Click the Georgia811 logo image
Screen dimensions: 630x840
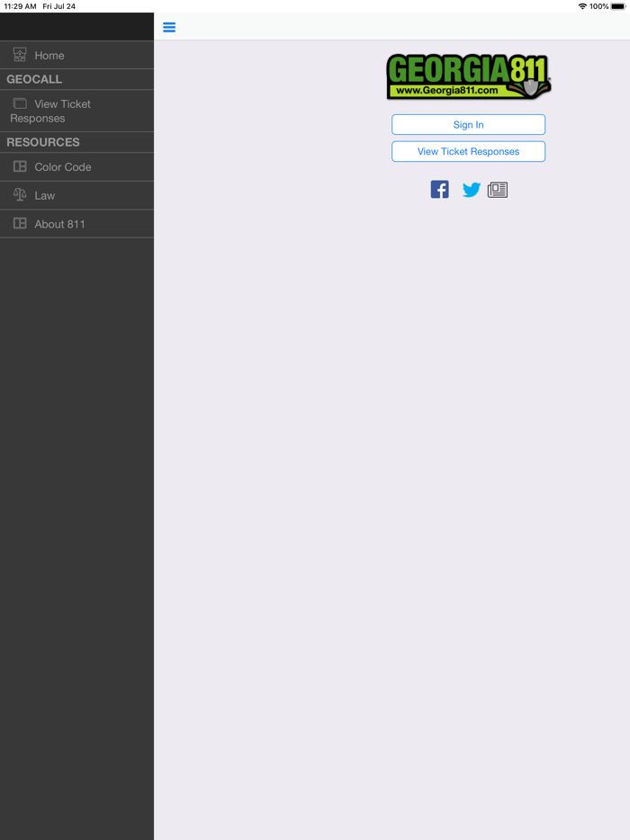point(469,76)
